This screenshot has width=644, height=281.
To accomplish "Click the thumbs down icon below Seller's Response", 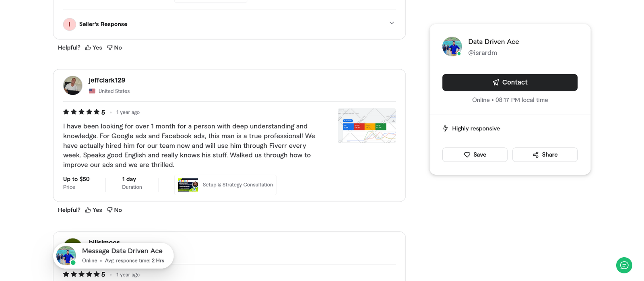I will pos(109,47).
